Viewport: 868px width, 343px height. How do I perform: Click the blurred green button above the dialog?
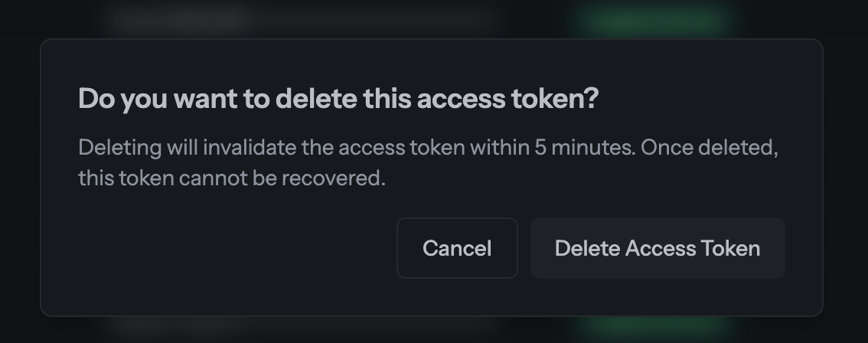pos(654,20)
